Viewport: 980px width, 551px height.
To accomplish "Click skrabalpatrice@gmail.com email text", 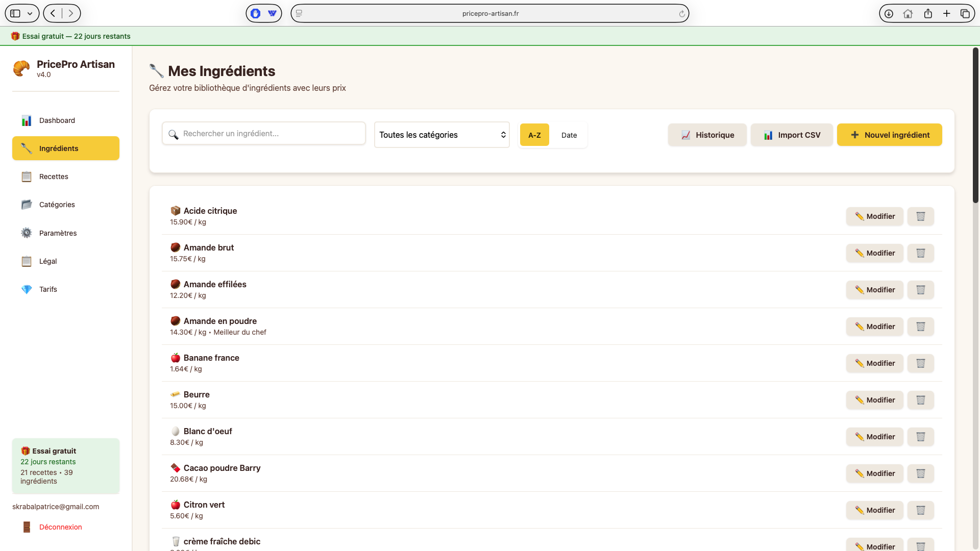I will click(56, 507).
